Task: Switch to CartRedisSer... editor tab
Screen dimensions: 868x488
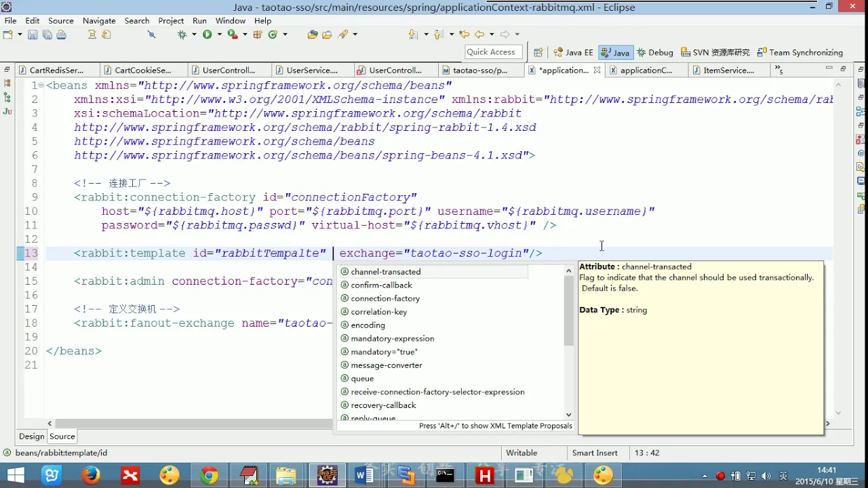Action: tap(57, 70)
